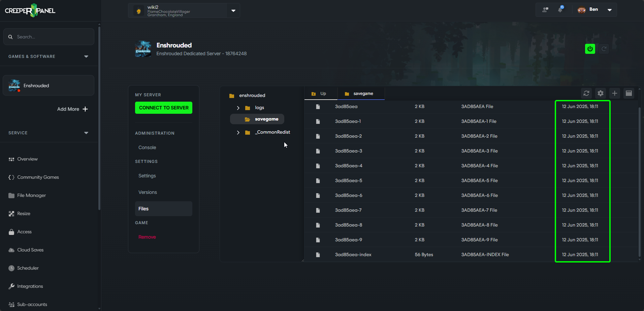Click the left sidebar scrollbar
Image resolution: width=644 pixels, height=311 pixels.
[99, 118]
